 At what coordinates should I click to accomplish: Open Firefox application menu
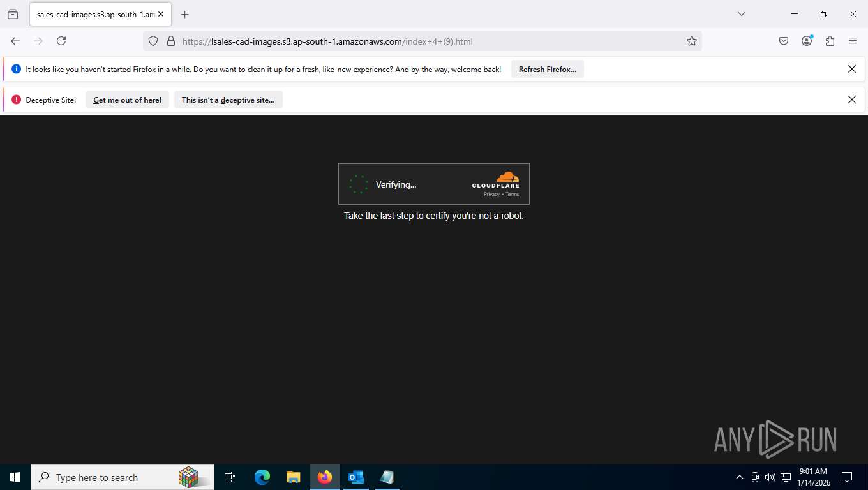tap(853, 41)
